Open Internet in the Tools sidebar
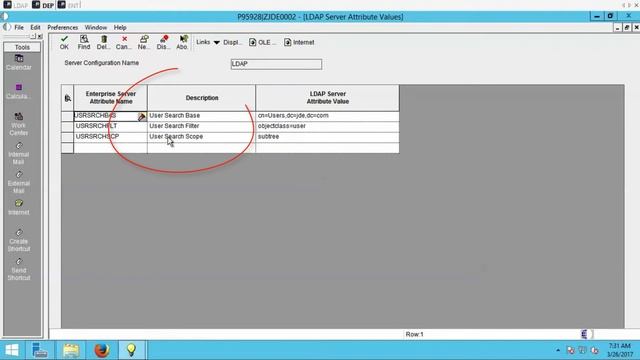640x360 pixels. pyautogui.click(x=19, y=208)
